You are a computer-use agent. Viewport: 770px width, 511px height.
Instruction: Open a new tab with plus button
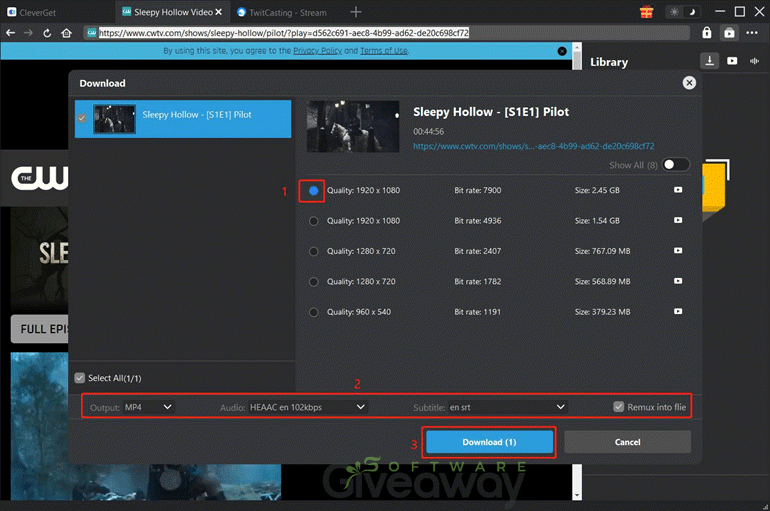point(356,12)
